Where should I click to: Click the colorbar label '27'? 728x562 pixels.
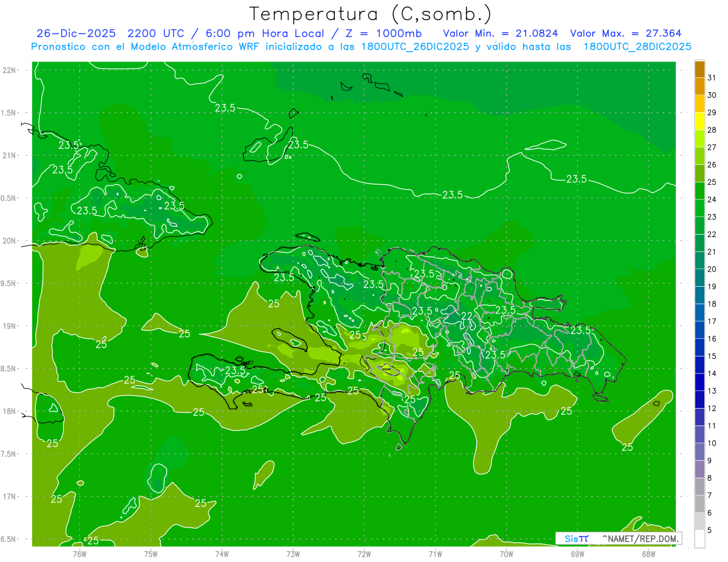coord(712,147)
